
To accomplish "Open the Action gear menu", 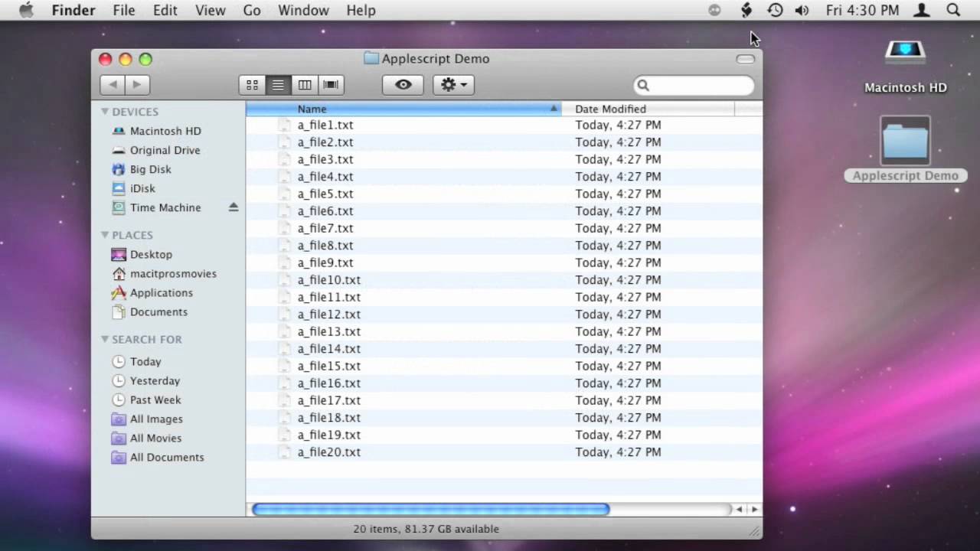I will tap(453, 85).
